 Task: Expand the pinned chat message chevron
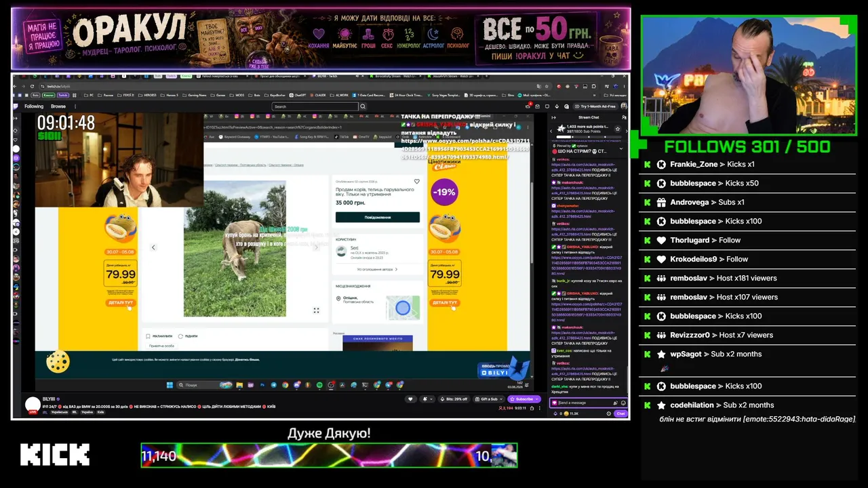[x=621, y=148]
